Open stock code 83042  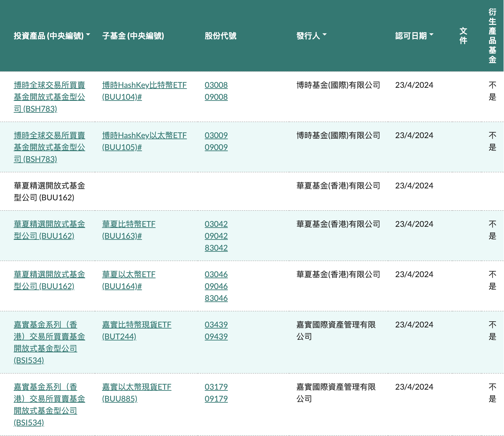(x=216, y=248)
